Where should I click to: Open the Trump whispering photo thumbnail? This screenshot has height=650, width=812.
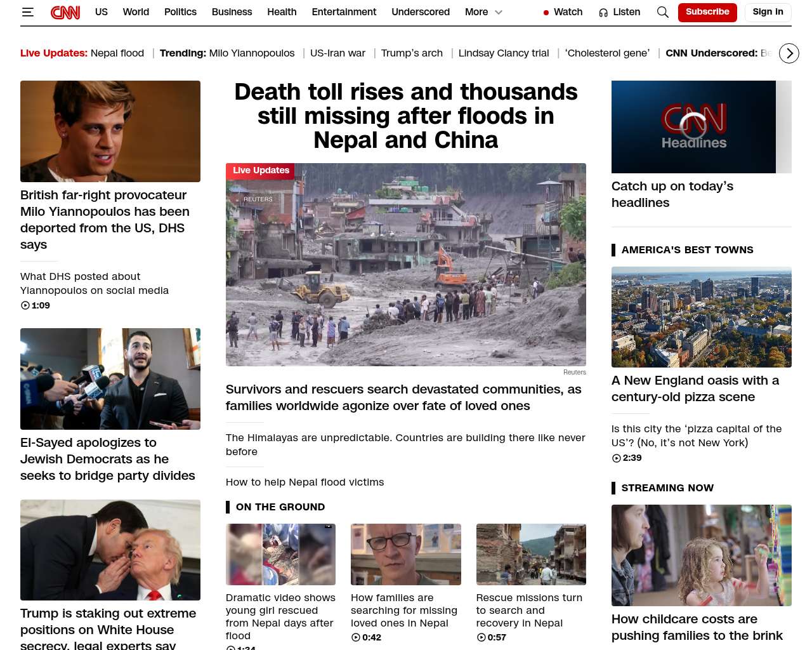pos(110,550)
